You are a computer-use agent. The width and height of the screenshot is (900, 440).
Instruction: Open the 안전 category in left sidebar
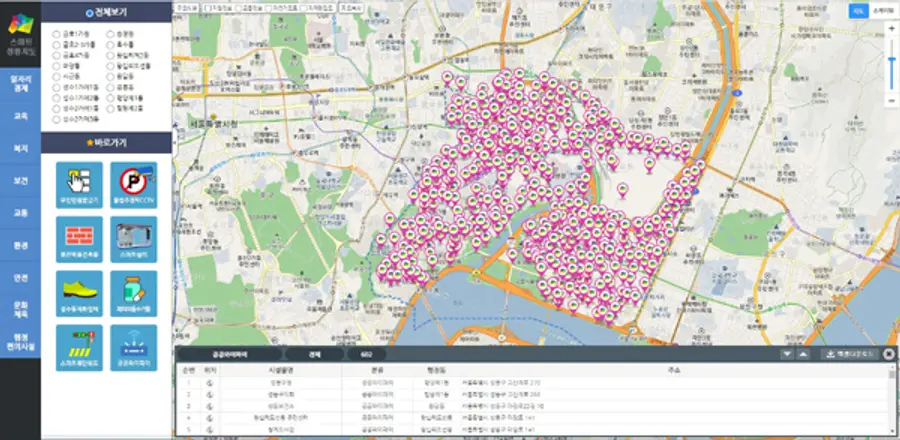point(21,278)
